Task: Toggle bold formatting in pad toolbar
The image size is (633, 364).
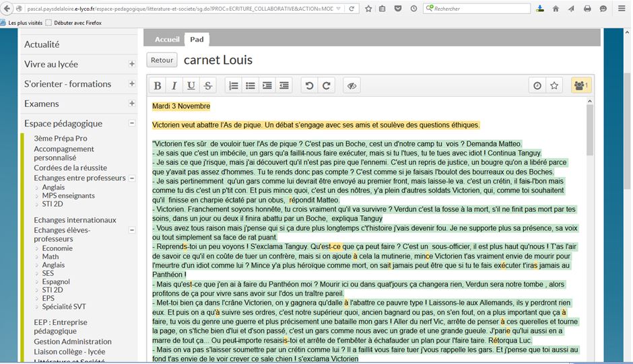Action: click(158, 85)
